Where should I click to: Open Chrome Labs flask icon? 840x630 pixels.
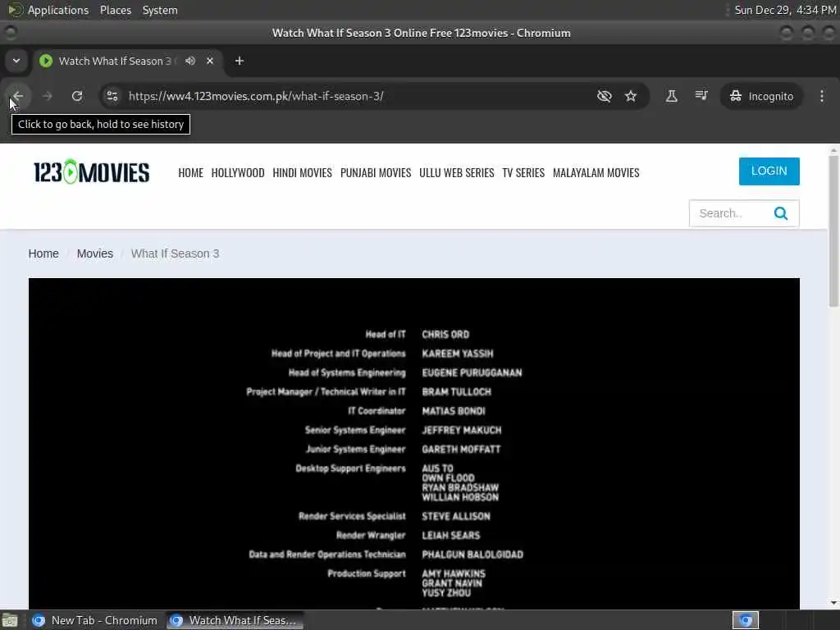point(671,97)
